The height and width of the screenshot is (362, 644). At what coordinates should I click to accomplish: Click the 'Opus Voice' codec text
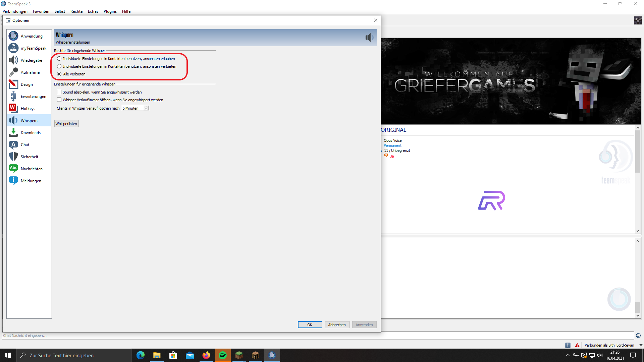pos(392,140)
